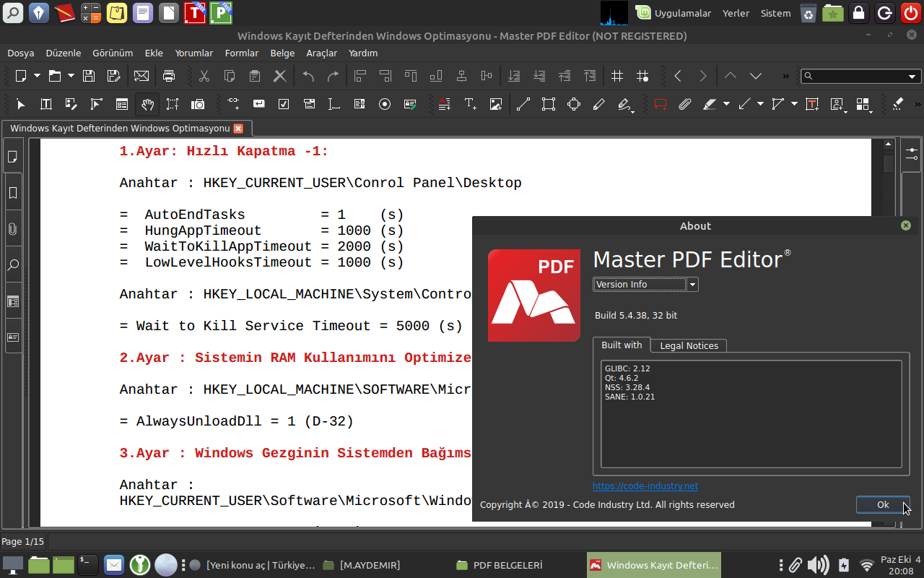Activate the Hand pan tool
The height and width of the screenshot is (578, 924).
tap(147, 104)
